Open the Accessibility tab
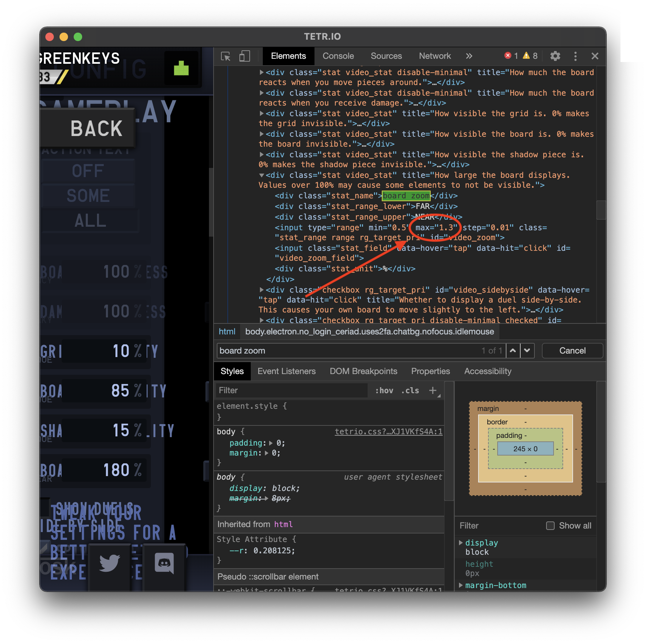The height and width of the screenshot is (644, 646). coord(488,371)
